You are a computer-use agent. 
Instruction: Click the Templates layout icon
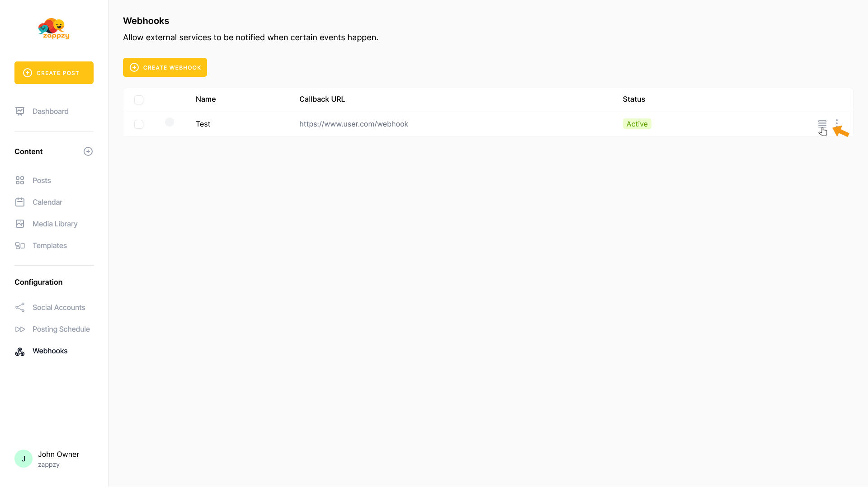(x=20, y=245)
